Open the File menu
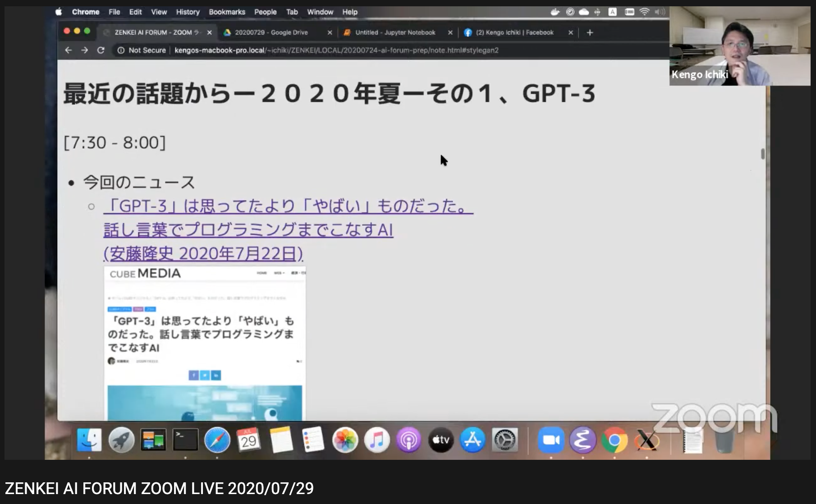The height and width of the screenshot is (504, 816). pos(115,12)
